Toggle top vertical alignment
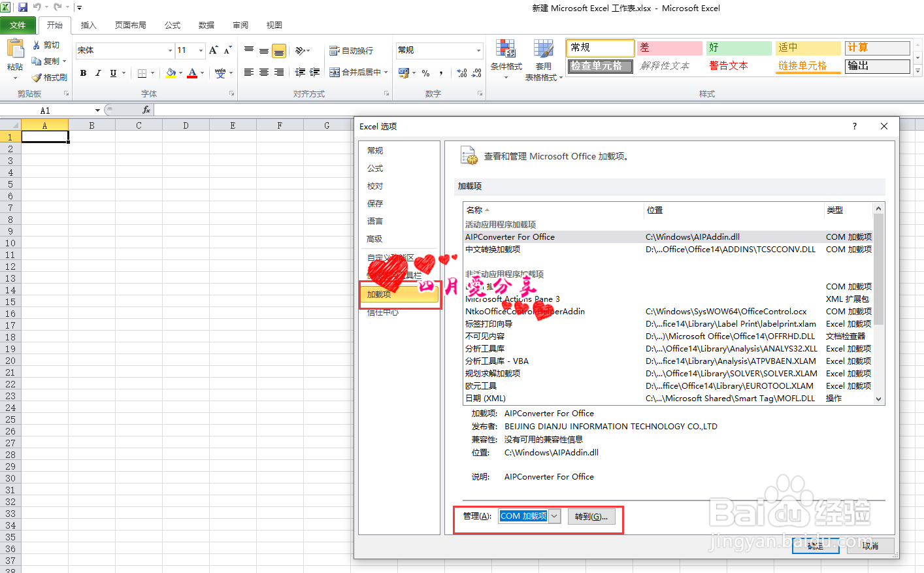The height and width of the screenshot is (573, 924). pyautogui.click(x=249, y=50)
